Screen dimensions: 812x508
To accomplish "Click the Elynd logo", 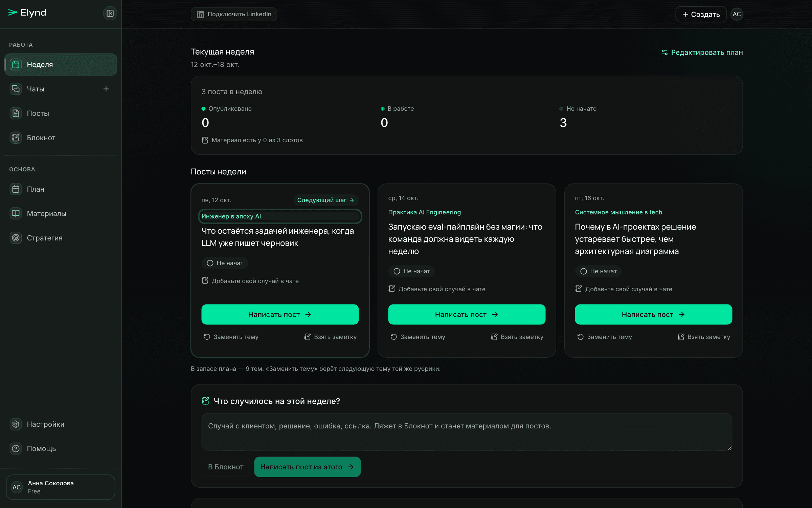I will pyautogui.click(x=27, y=13).
